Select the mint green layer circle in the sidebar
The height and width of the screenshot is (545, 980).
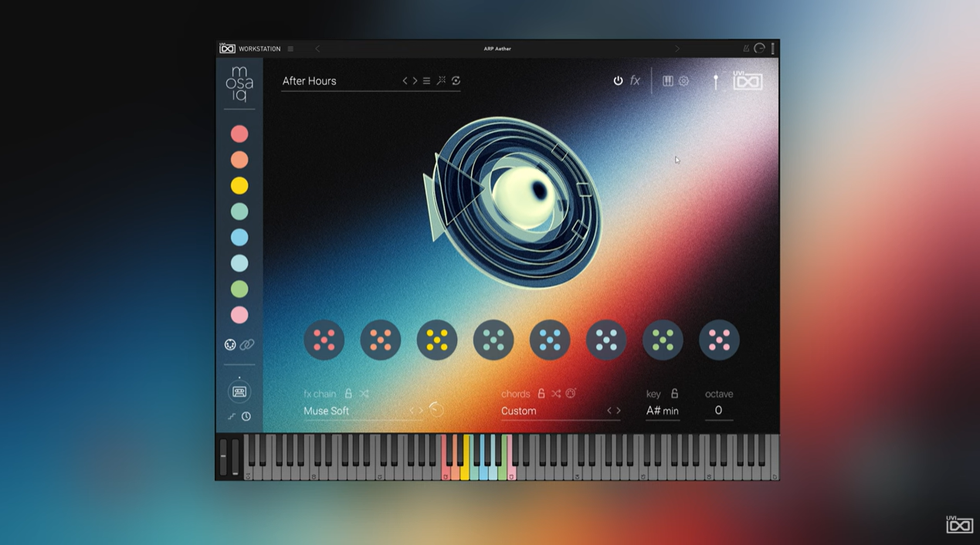[239, 212]
